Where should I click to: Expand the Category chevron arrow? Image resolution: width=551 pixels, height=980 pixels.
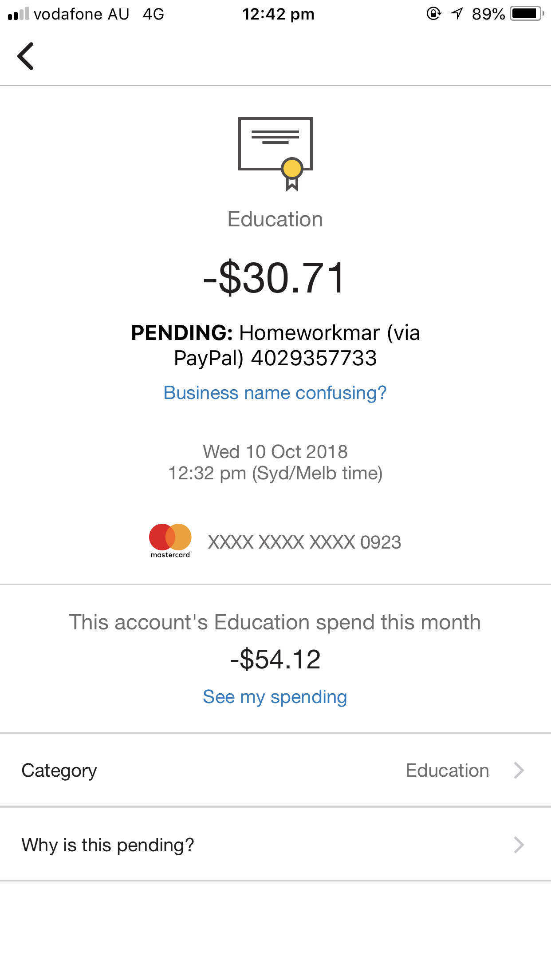pos(519,771)
